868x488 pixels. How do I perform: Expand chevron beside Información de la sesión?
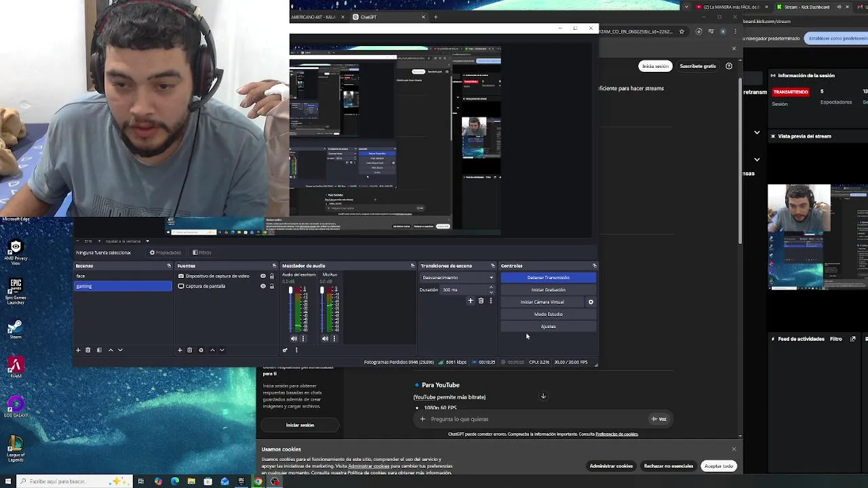click(757, 132)
